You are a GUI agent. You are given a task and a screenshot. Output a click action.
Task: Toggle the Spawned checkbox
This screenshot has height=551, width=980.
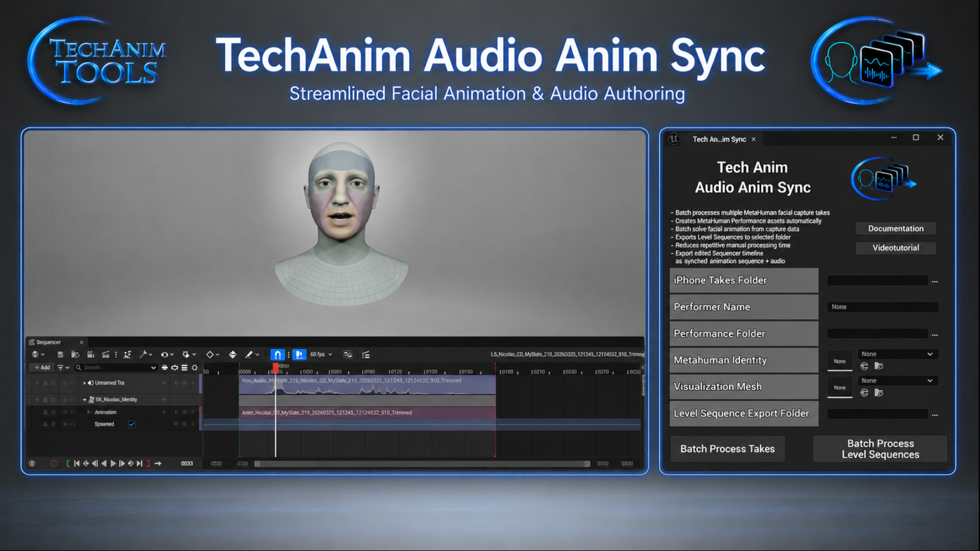132,424
